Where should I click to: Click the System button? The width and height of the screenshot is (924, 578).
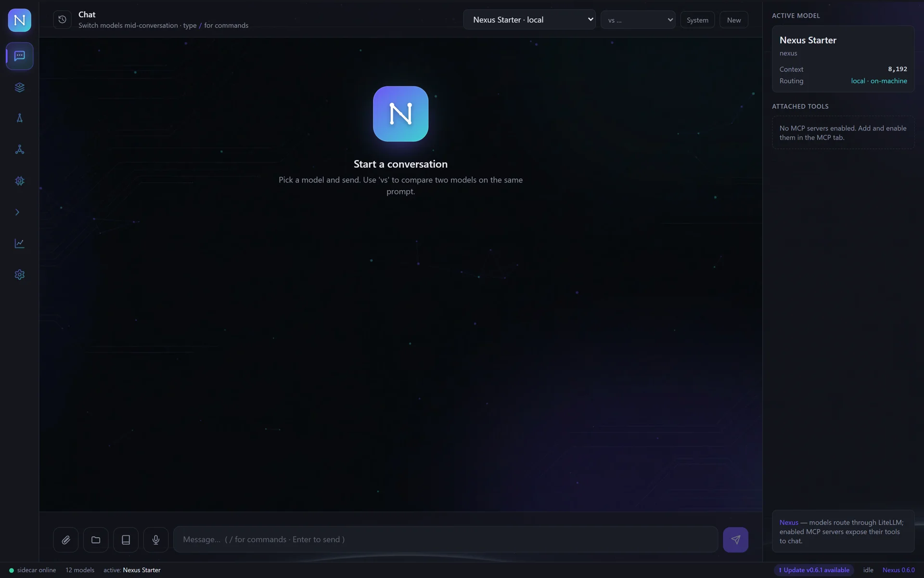pyautogui.click(x=697, y=20)
